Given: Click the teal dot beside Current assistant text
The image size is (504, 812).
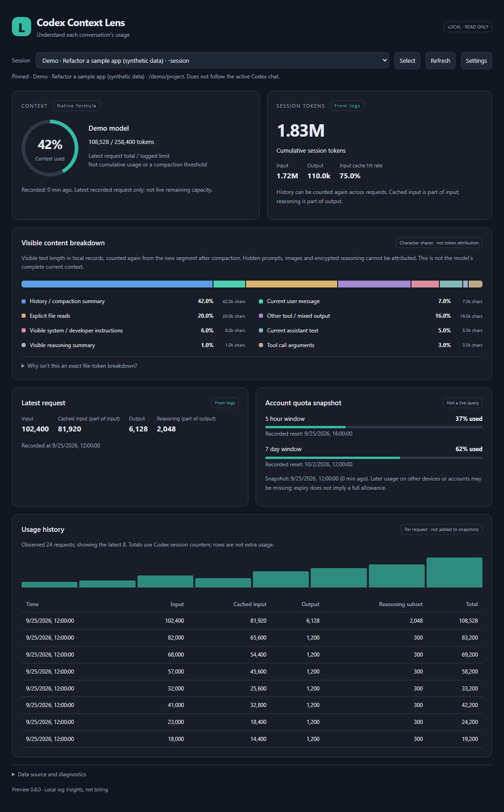Looking at the screenshot, I should click(261, 331).
